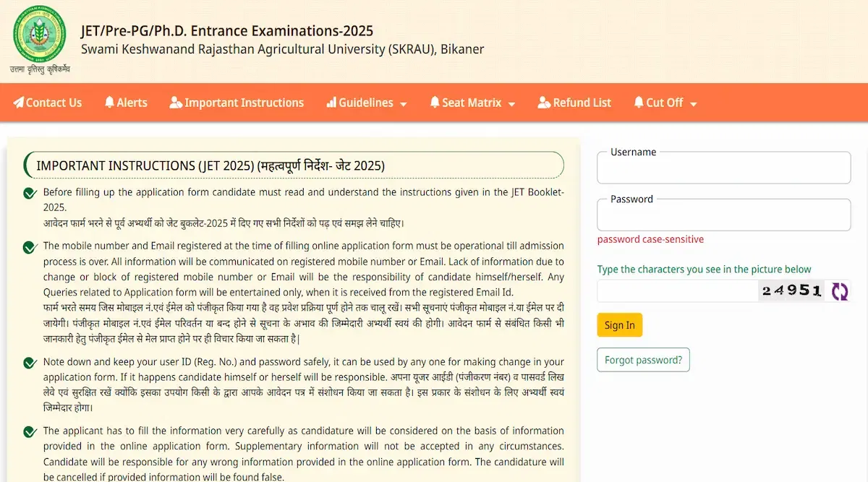Click the bell icon beside Seat Matrix
Image resolution: width=868 pixels, height=482 pixels.
435,103
